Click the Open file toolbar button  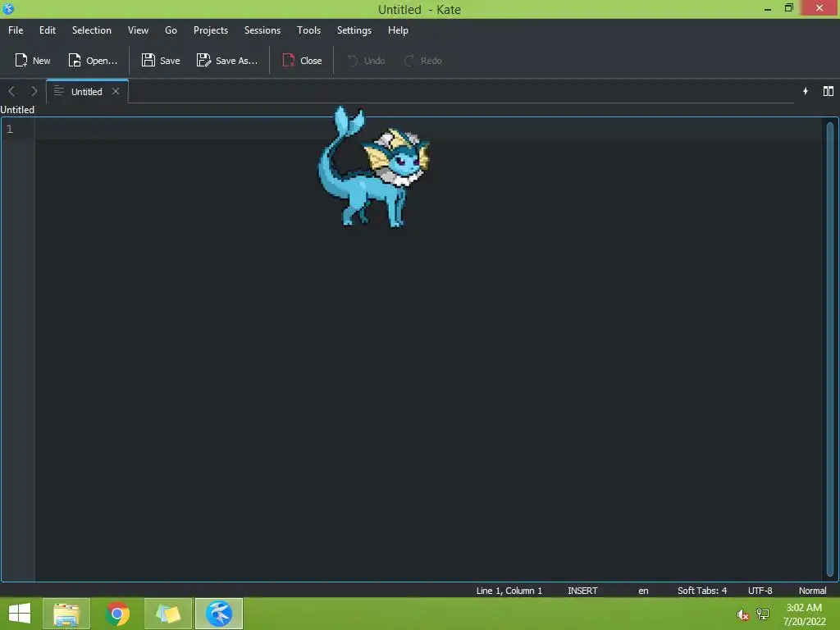(93, 61)
